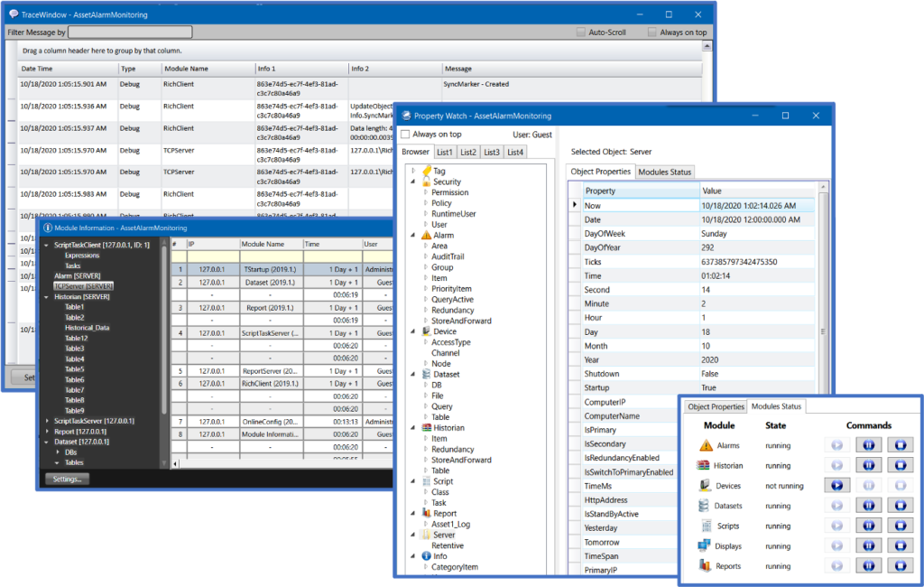
Task: Expand the ScriptTaskServer tree node
Action: [x=47, y=421]
